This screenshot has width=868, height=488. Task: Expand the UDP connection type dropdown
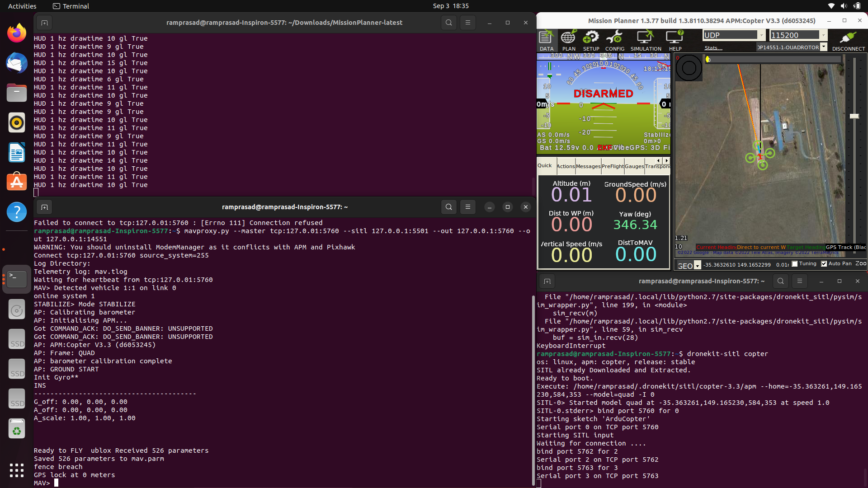point(762,35)
